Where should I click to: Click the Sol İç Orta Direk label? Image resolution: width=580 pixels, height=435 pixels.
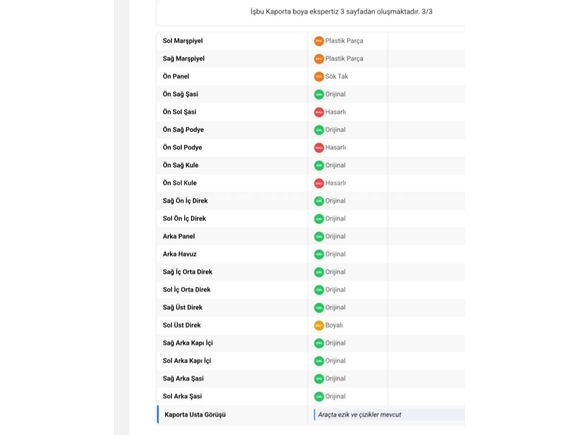coord(186,290)
